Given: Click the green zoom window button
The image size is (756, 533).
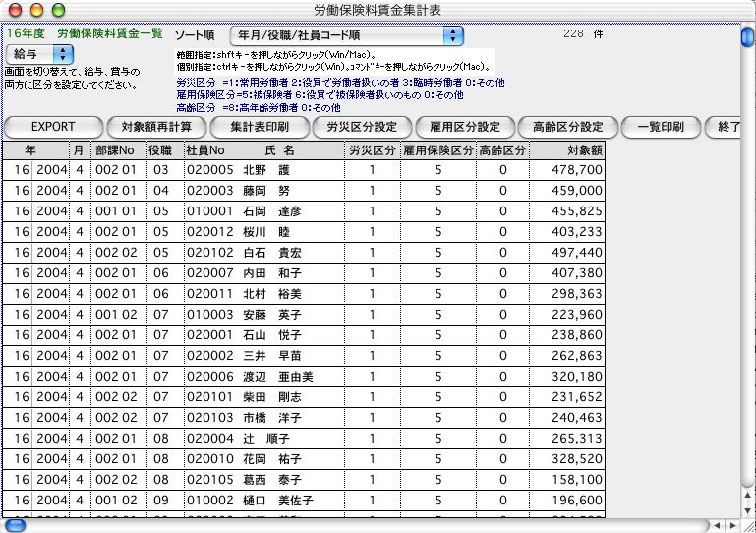Looking at the screenshot, I should (x=57, y=9).
